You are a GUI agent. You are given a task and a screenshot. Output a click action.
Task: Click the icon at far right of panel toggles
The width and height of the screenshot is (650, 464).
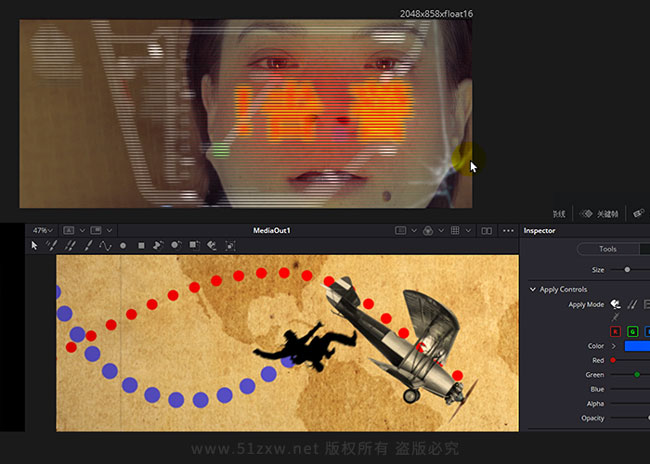click(639, 214)
